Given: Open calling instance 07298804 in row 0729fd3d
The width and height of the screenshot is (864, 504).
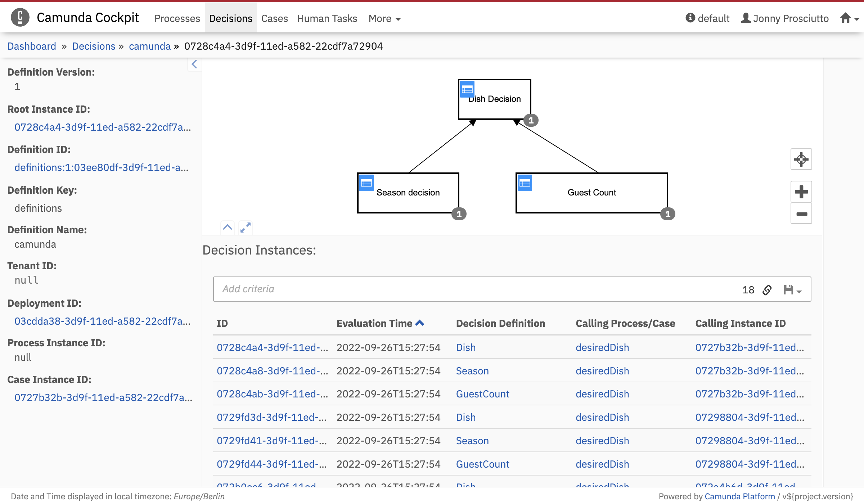Looking at the screenshot, I should (750, 417).
